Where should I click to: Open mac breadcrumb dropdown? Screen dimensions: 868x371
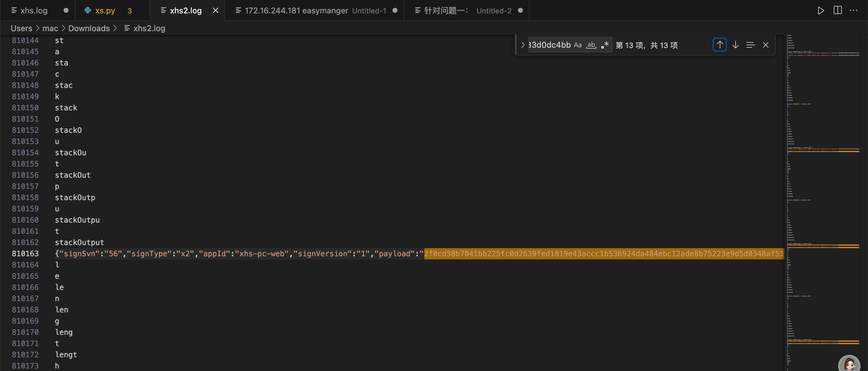coord(50,28)
